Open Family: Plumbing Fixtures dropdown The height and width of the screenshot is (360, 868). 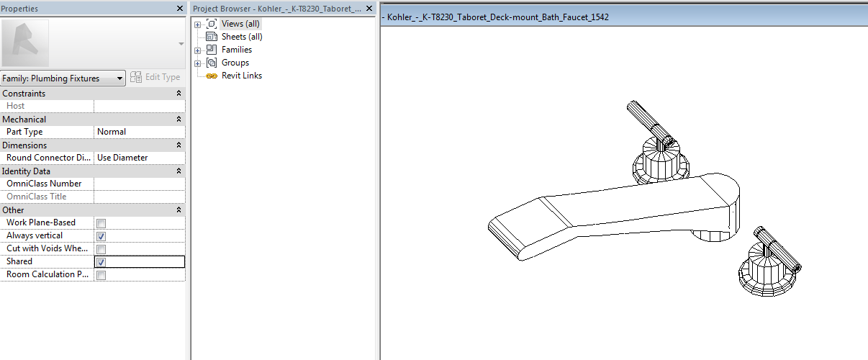point(63,78)
